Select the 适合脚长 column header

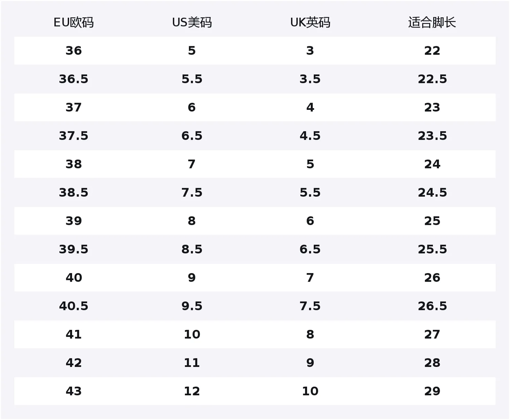432,22
